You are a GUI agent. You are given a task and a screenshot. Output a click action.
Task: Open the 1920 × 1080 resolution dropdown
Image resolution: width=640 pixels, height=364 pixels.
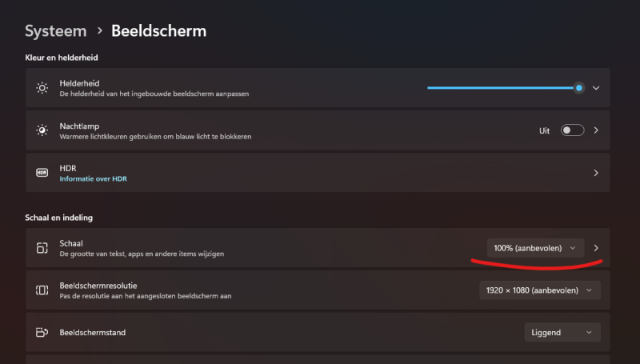[x=540, y=290]
